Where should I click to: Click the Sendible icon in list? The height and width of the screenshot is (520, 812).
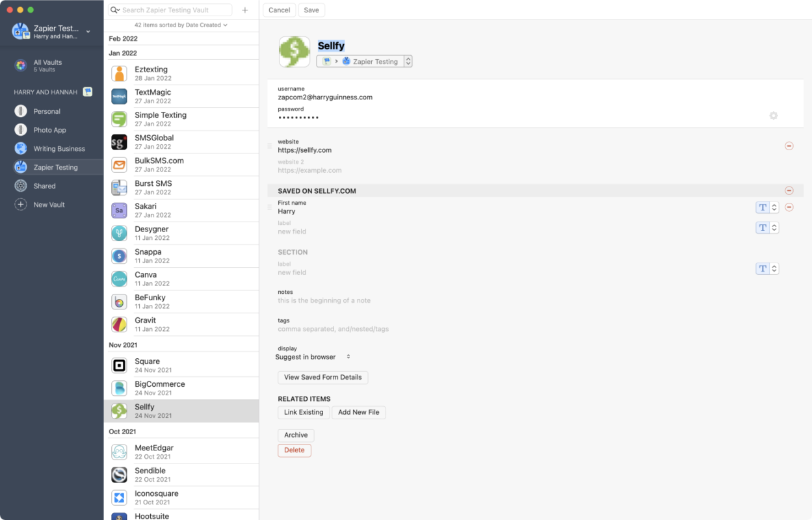pyautogui.click(x=119, y=474)
